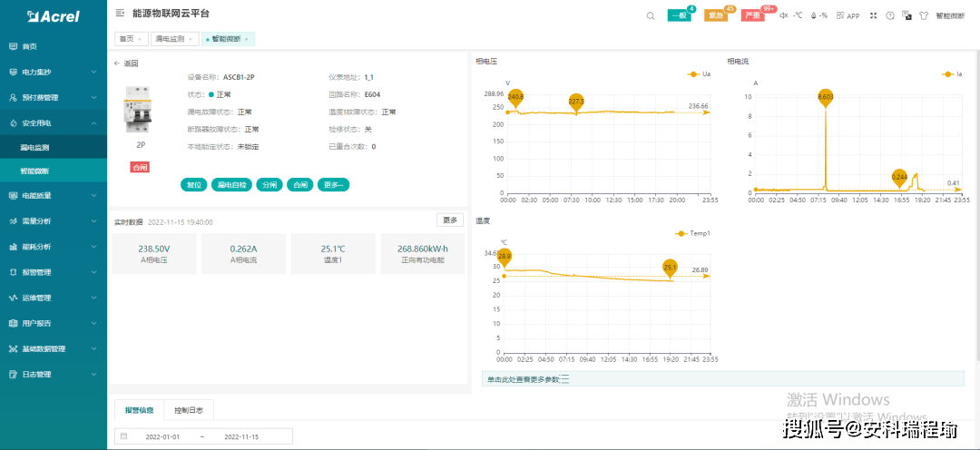Change theme using the shirt icon
This screenshot has width=980, height=450.
pos(924,15)
